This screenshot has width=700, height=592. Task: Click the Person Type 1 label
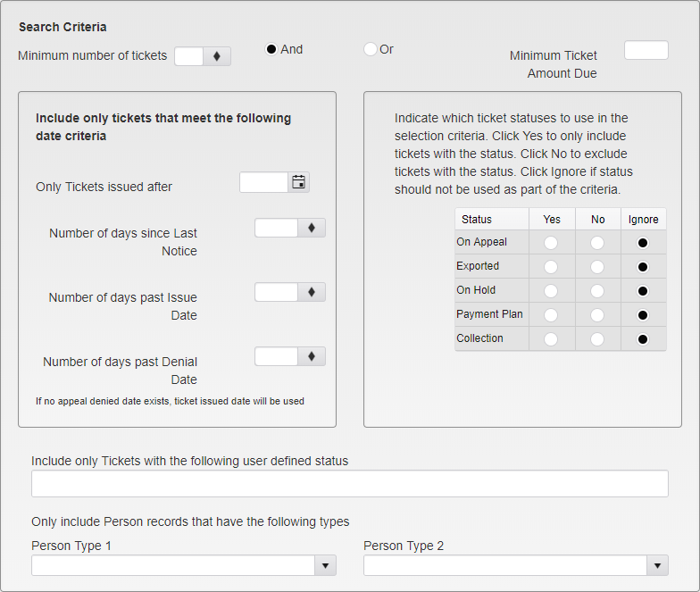coord(71,546)
